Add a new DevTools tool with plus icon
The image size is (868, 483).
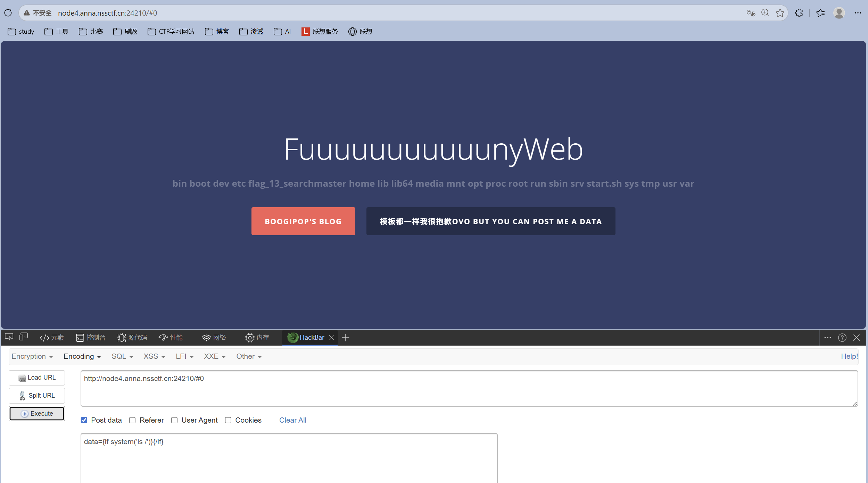coord(346,338)
